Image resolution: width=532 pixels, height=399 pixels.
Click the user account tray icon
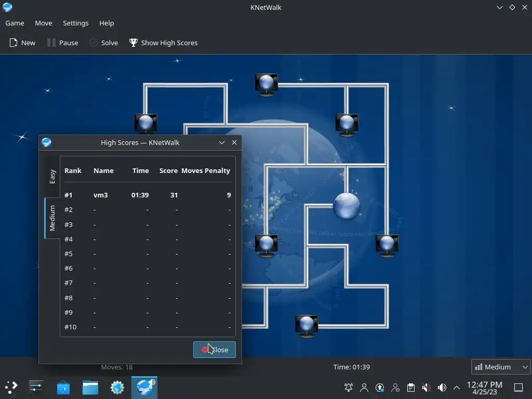[364, 388]
